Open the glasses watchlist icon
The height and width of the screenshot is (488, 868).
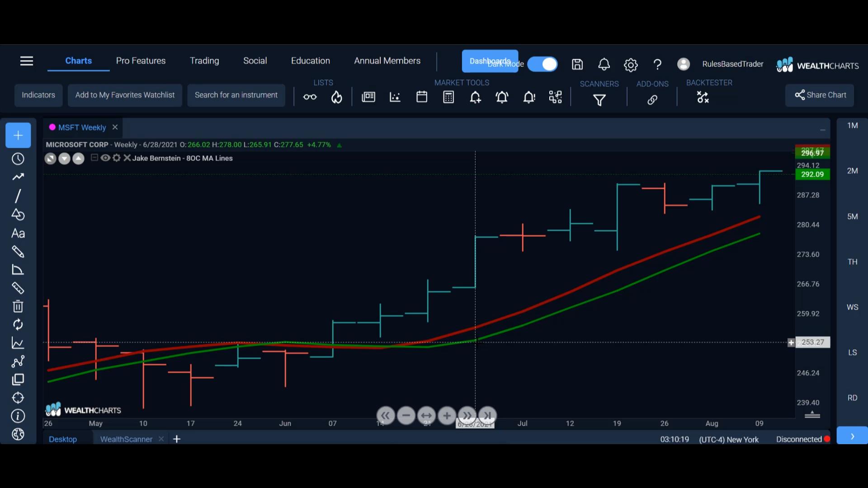[310, 97]
